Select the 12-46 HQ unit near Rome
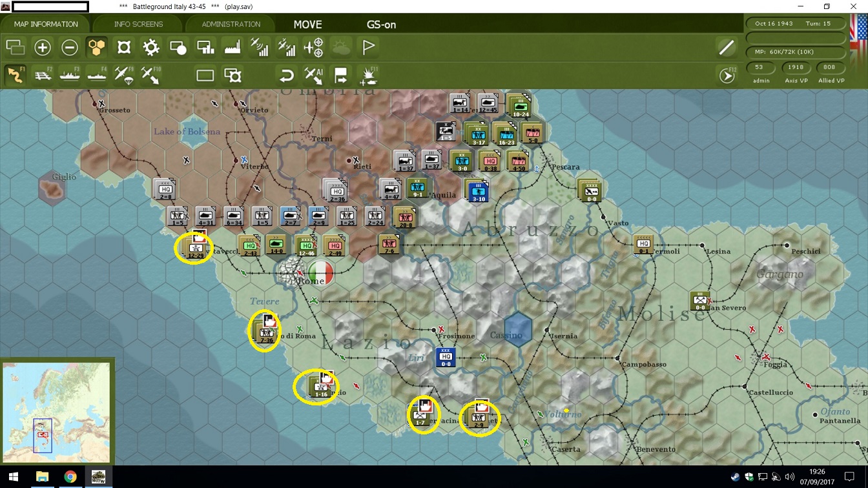Image resolution: width=868 pixels, height=488 pixels. (307, 245)
